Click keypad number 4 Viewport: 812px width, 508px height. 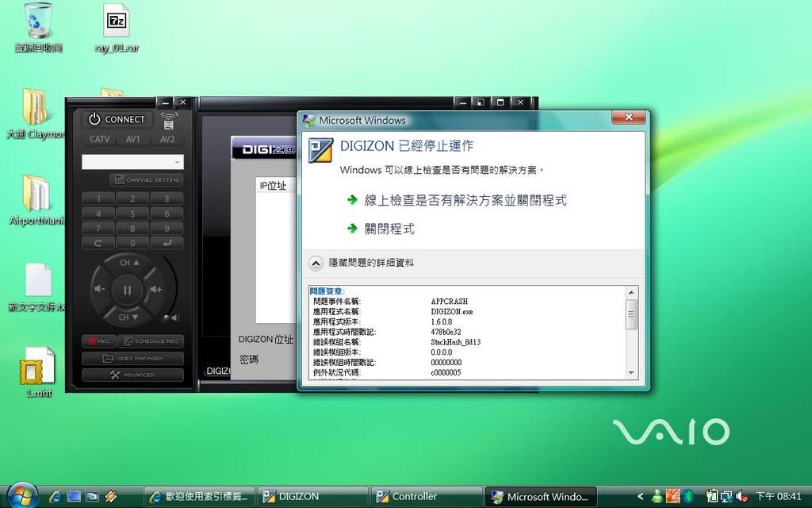[x=98, y=214]
